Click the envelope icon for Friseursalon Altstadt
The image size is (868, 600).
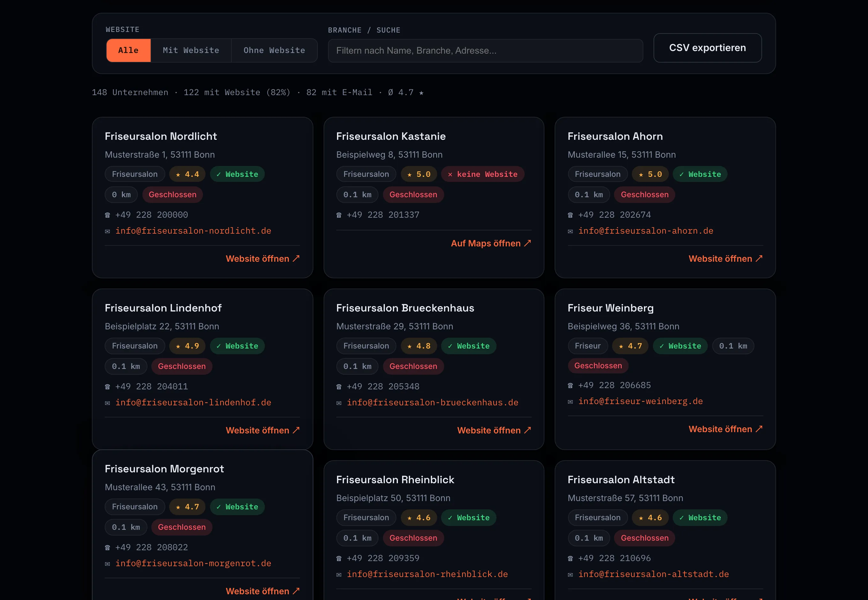click(570, 575)
